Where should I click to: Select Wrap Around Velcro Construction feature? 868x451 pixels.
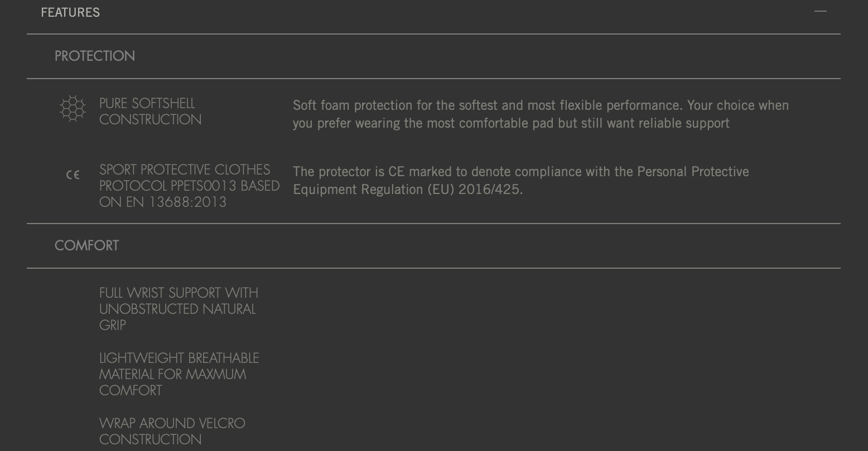(172, 431)
